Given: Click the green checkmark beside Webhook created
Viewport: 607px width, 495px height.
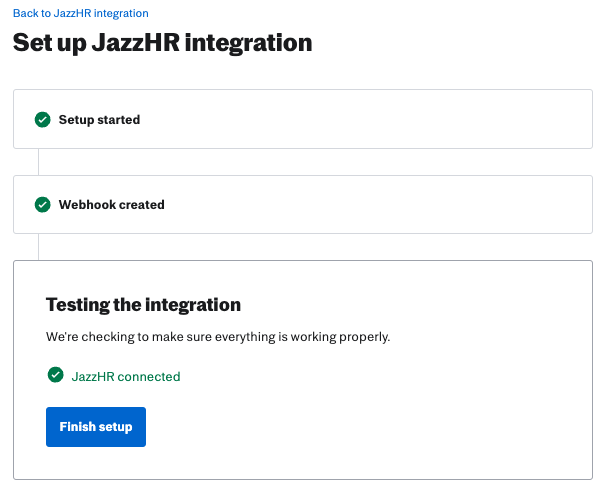Looking at the screenshot, I should [43, 205].
